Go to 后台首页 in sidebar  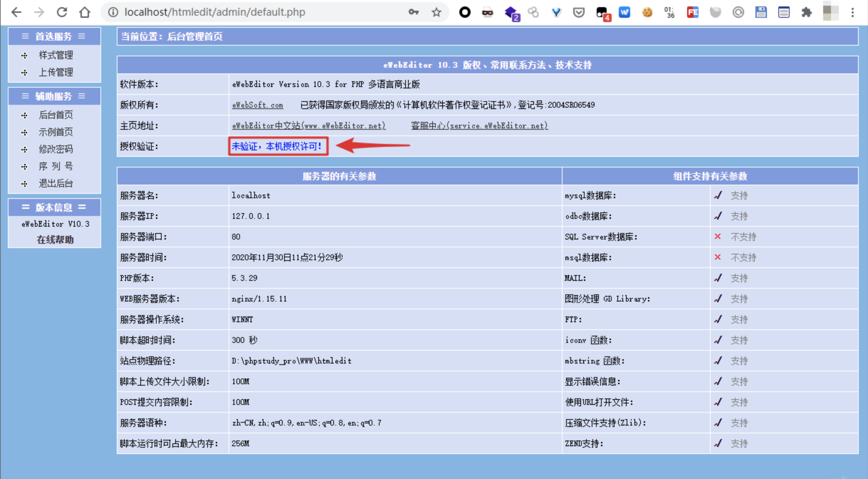coord(56,115)
